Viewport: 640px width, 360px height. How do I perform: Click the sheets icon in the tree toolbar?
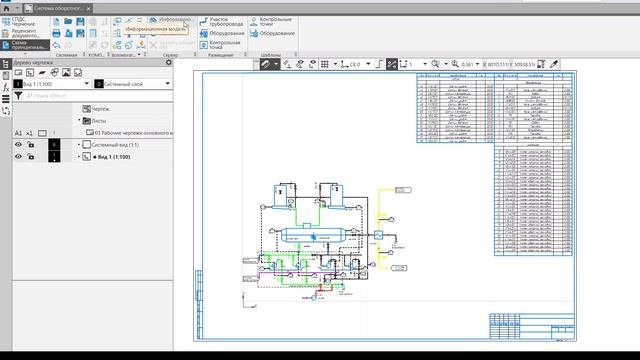pyautogui.click(x=18, y=73)
